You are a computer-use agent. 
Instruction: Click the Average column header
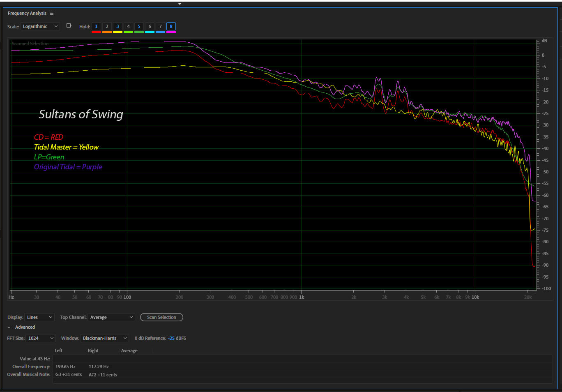(129, 350)
